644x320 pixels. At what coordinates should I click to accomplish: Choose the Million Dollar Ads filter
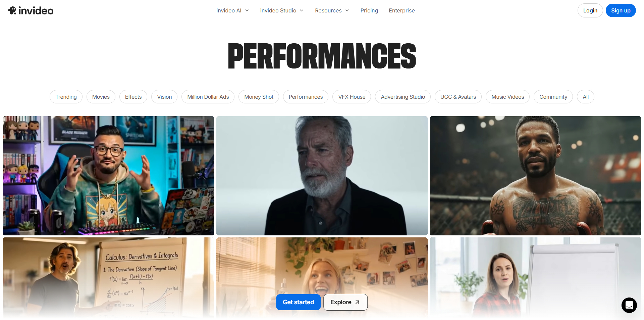click(x=208, y=97)
